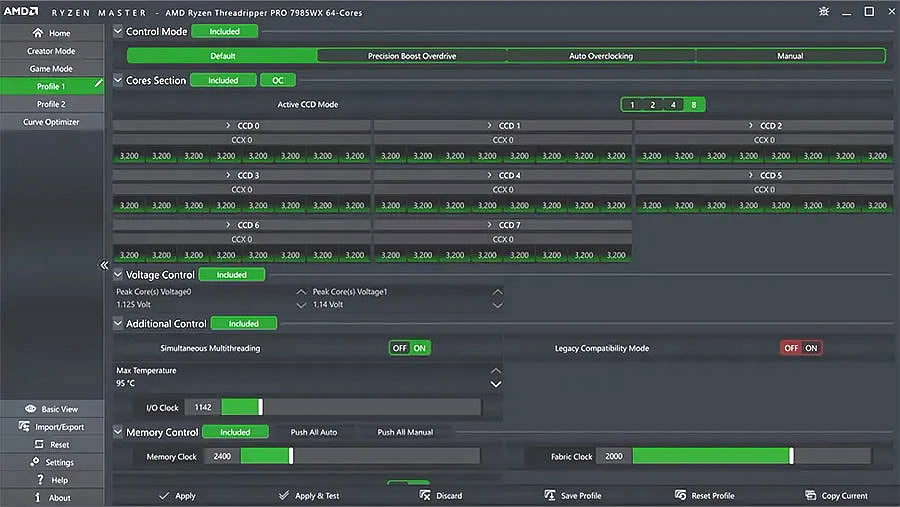This screenshot has width=900, height=507.
Task: Toggle Legacy Compatibility Mode switch
Action: (801, 348)
